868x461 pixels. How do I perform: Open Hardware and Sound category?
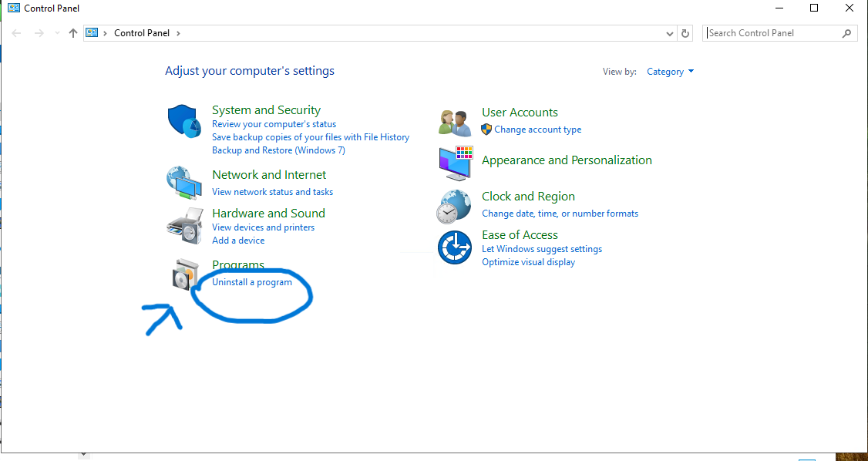point(268,213)
